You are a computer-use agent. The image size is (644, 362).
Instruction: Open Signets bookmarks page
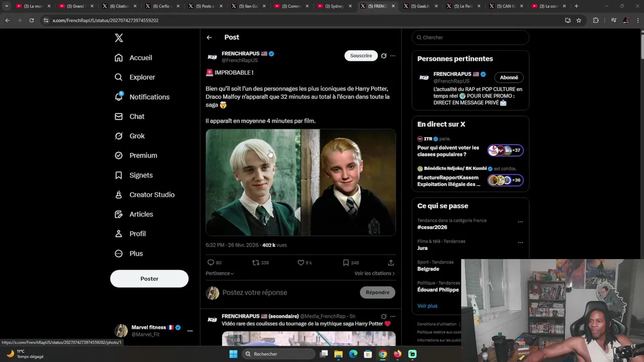pyautogui.click(x=133, y=175)
